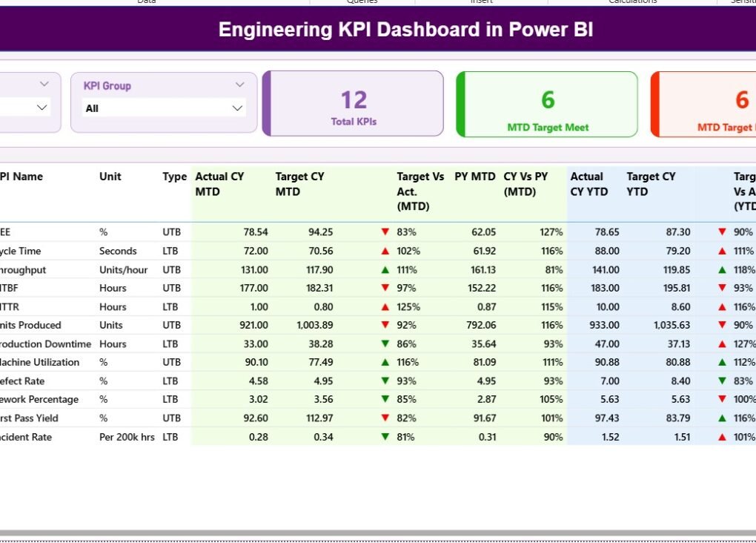Screen dimensions: 756x543
Task: Select the green indicator on Incident Rate row
Action: coord(385,436)
